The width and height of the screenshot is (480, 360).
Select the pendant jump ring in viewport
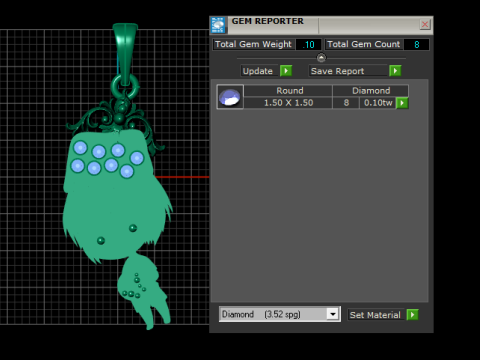click(x=125, y=86)
